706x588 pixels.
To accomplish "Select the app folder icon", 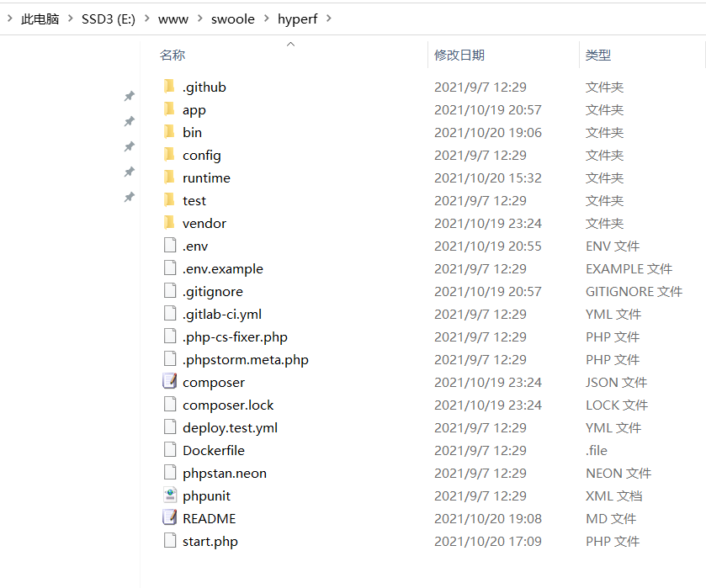I will [x=170, y=109].
